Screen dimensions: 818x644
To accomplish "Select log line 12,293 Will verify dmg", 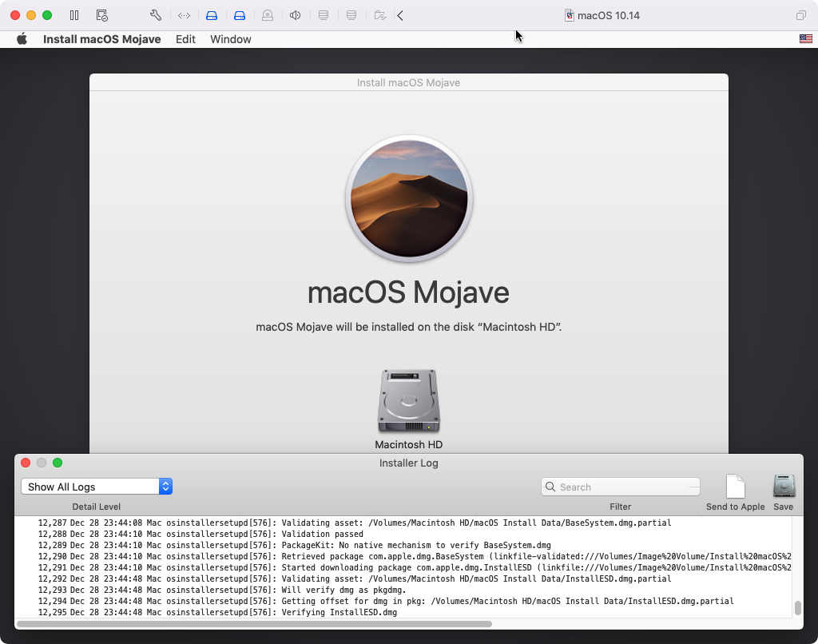I will tap(403, 590).
